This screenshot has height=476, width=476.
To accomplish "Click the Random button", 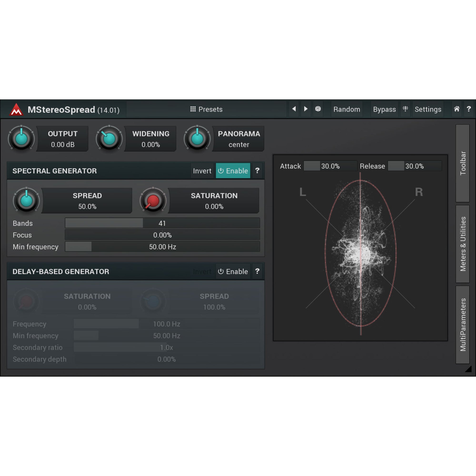I will pos(347,109).
